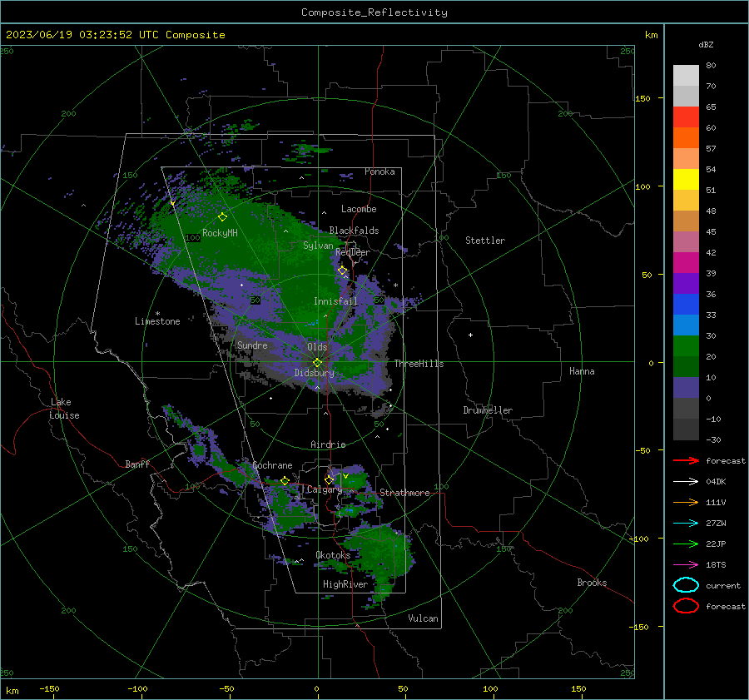
Task: Click the Okotoks label
Action: tap(333, 555)
